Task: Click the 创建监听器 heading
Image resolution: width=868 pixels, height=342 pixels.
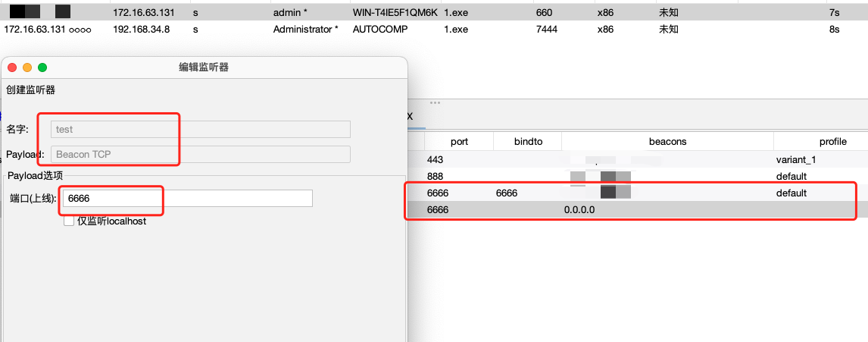Action: pos(30,89)
